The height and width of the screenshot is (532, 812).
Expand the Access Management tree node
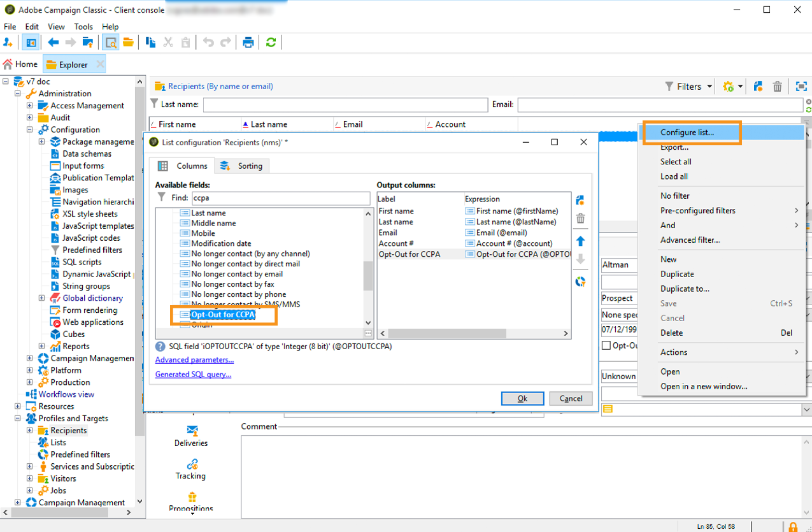(x=30, y=106)
